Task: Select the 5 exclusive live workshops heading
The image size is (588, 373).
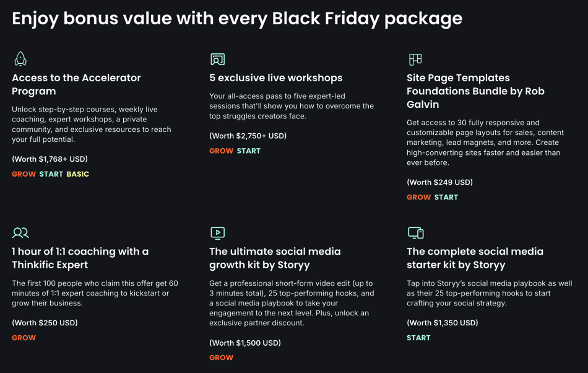Action: [275, 78]
